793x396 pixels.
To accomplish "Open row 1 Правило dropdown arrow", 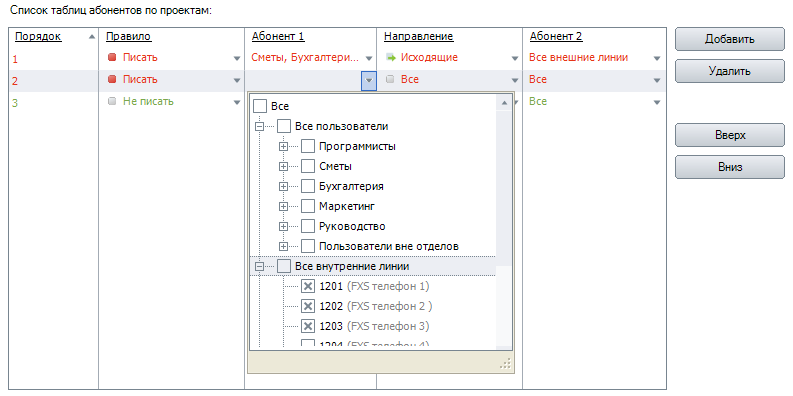I will (x=237, y=58).
